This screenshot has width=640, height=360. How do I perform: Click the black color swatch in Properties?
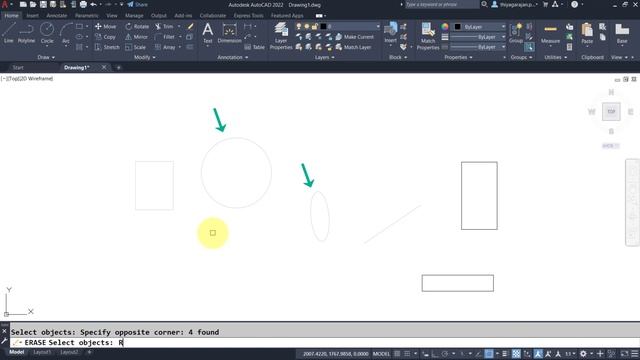[458, 27]
